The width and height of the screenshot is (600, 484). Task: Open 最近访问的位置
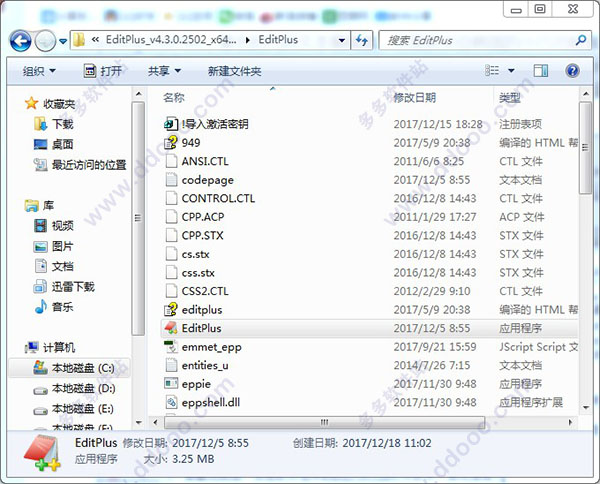click(80, 165)
